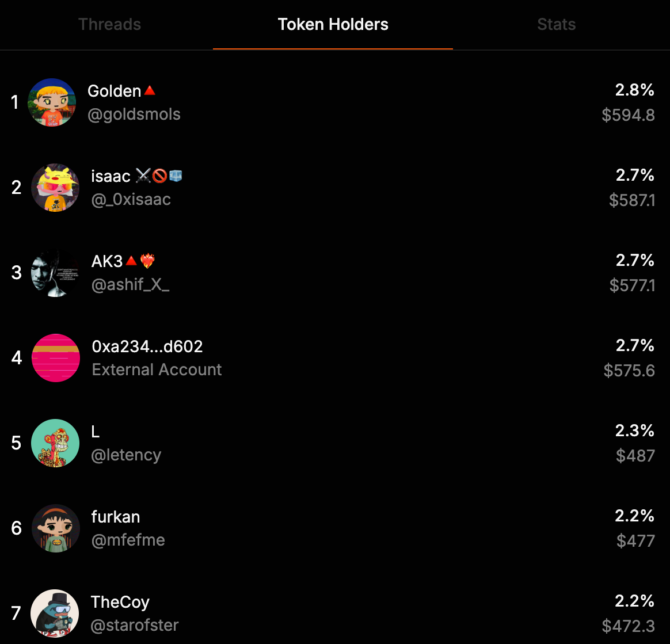The height and width of the screenshot is (644, 670).
Task: Select the Token Holders tab
Action: [333, 25]
